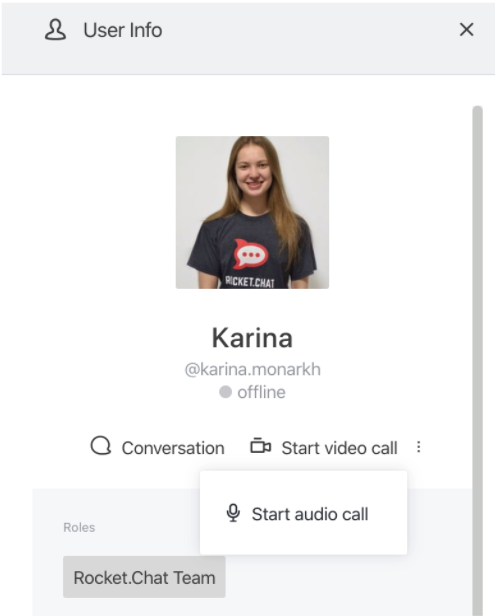This screenshot has width=495, height=616.
Task: Click the @karina.monarkh username
Action: [x=253, y=369]
